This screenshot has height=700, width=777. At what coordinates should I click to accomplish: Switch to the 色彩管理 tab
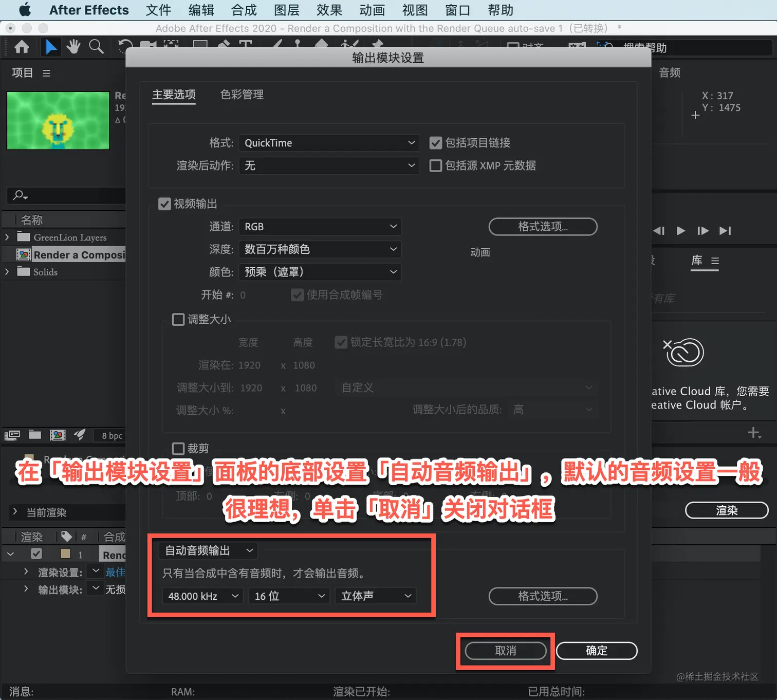click(242, 95)
